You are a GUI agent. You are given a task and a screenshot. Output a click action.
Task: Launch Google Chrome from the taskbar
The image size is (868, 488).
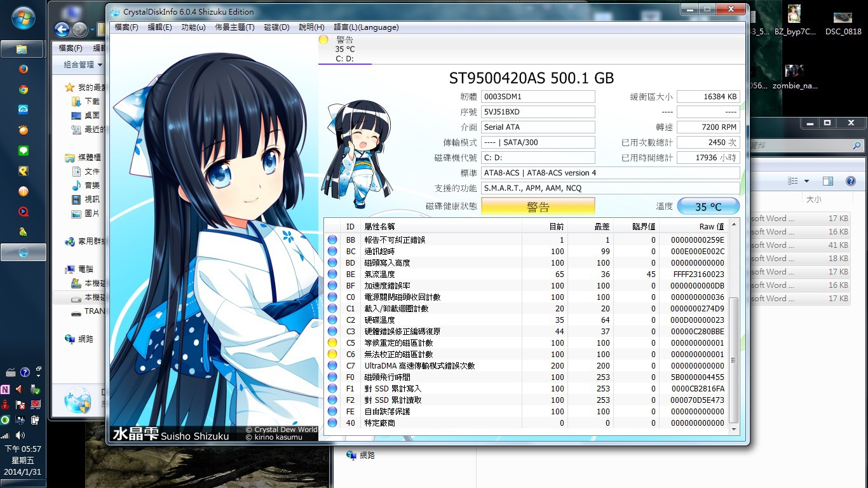23,90
